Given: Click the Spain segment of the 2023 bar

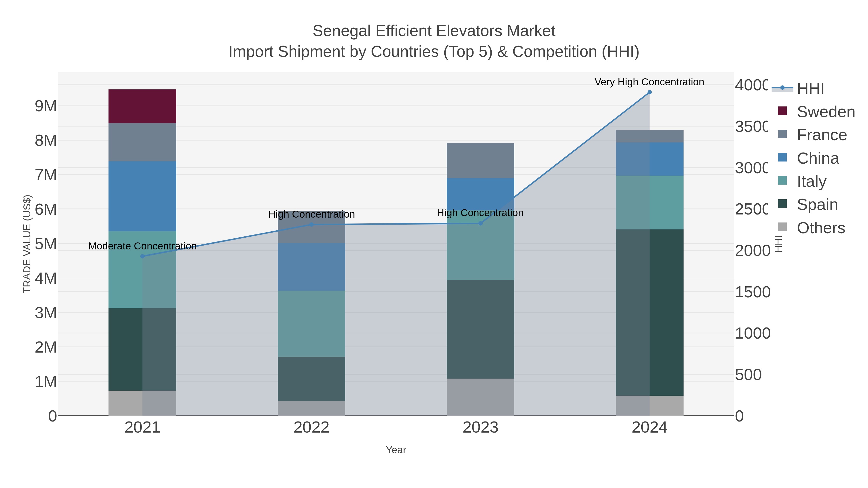Looking at the screenshot, I should pos(481,329).
